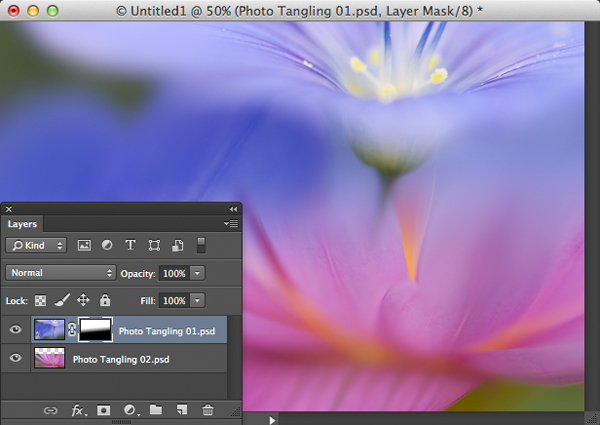Create new fill or adjustment layer
The height and width of the screenshot is (425, 600).
click(x=131, y=410)
